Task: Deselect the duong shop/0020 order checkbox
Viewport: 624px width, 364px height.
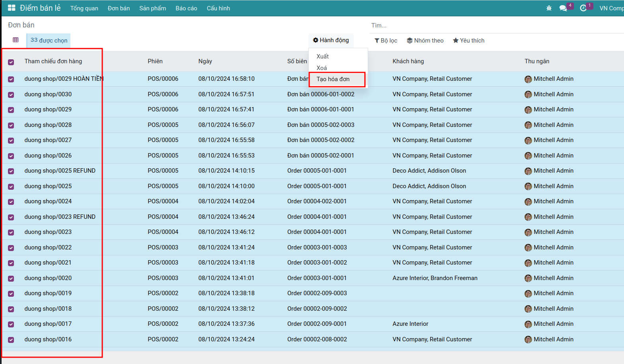Action: [11, 278]
